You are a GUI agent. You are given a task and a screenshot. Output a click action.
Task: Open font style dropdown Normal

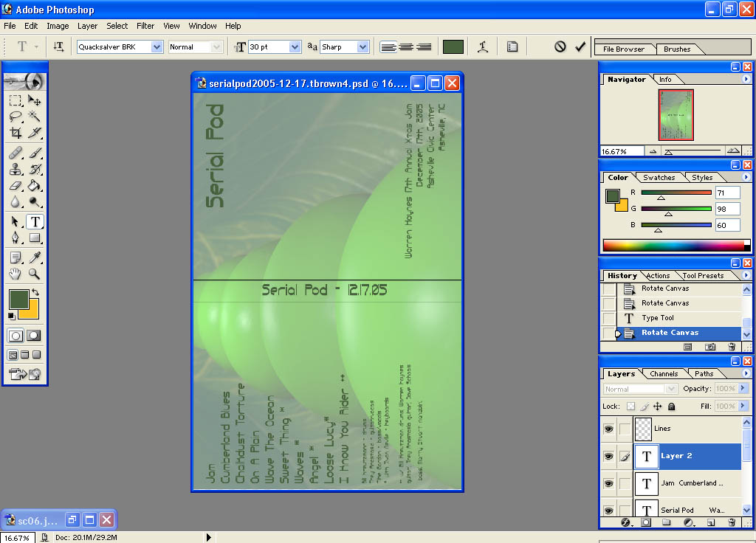[216, 46]
